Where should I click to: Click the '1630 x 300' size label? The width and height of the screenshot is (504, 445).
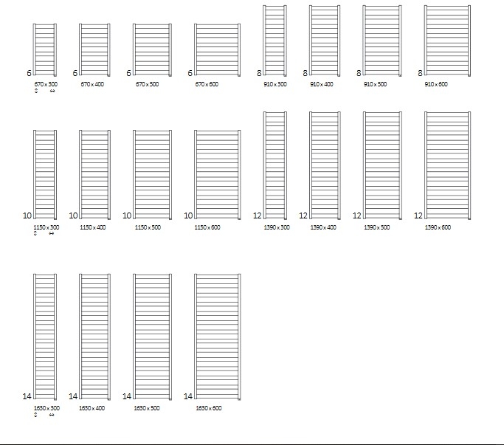click(x=46, y=408)
